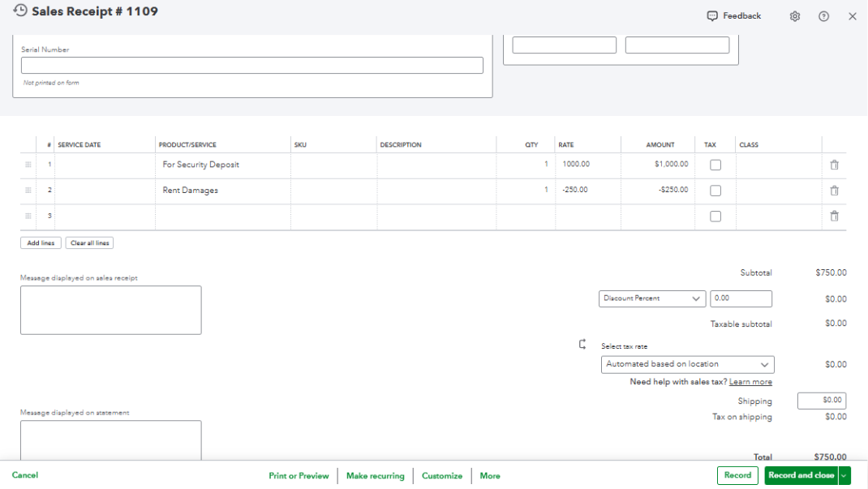The height and width of the screenshot is (489, 868).
Task: Open the Discount Percent dropdown
Action: click(x=652, y=298)
